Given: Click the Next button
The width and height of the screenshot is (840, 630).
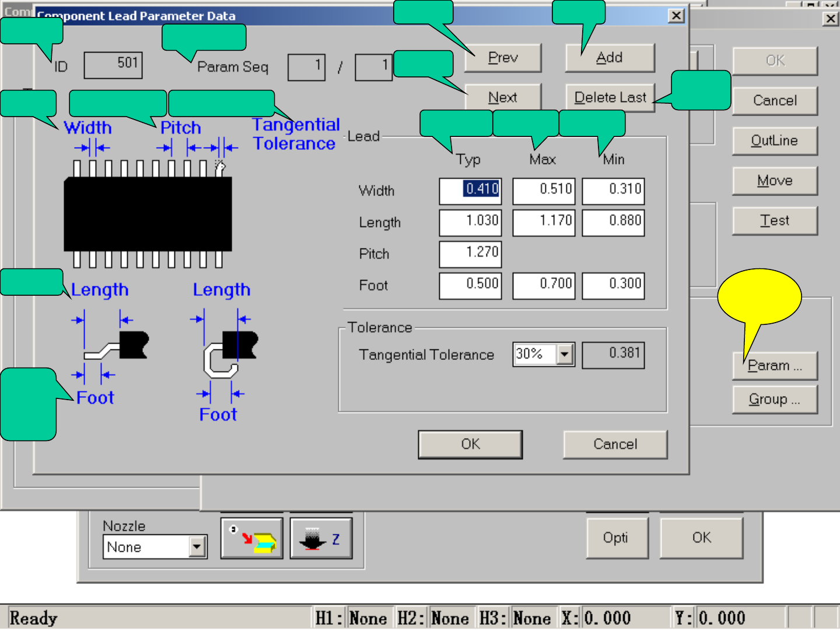Looking at the screenshot, I should 503,97.
